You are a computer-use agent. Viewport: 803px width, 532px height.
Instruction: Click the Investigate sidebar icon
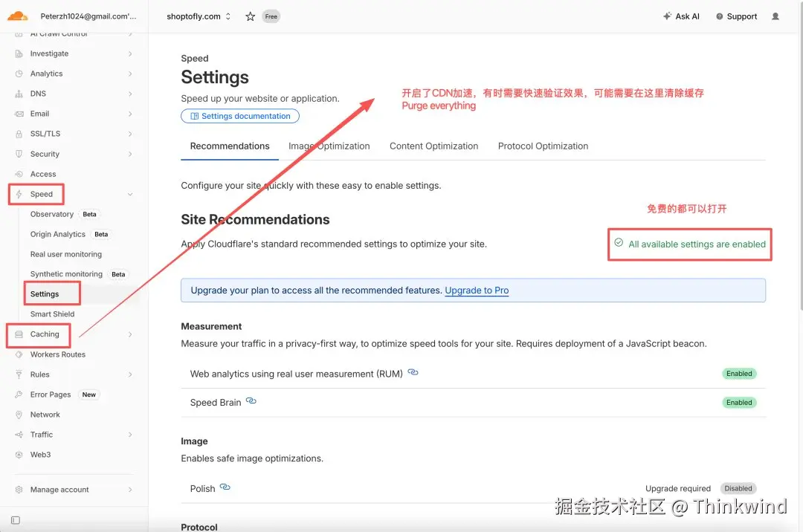[x=19, y=53]
